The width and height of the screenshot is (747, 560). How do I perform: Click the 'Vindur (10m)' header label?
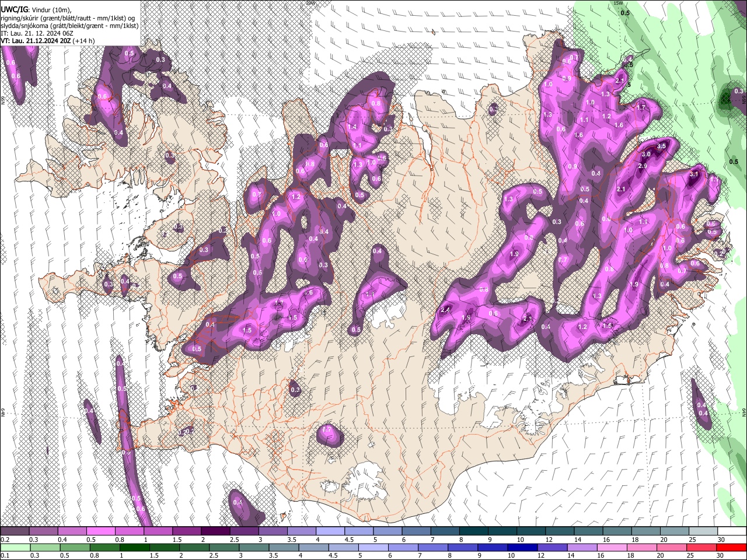[51, 10]
